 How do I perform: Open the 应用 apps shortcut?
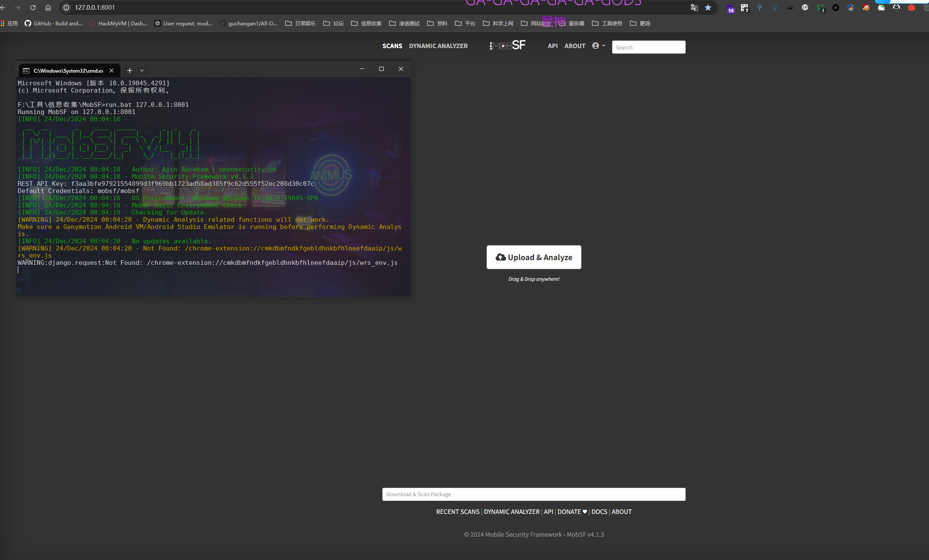[x=9, y=24]
